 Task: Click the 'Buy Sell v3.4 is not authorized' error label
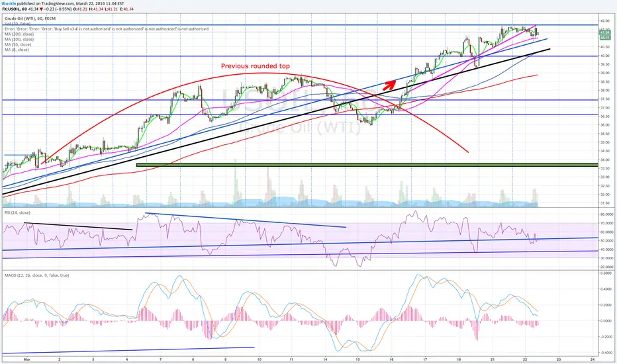106,28
